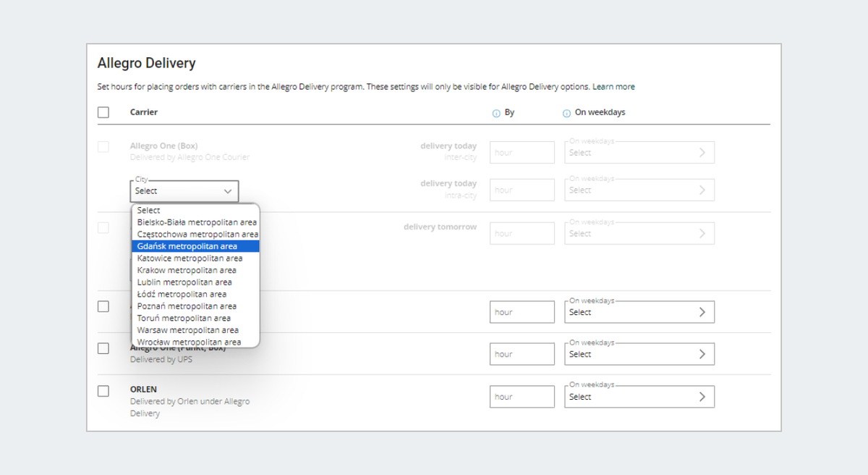Open the Learn more link
The width and height of the screenshot is (868, 475).
coord(613,87)
